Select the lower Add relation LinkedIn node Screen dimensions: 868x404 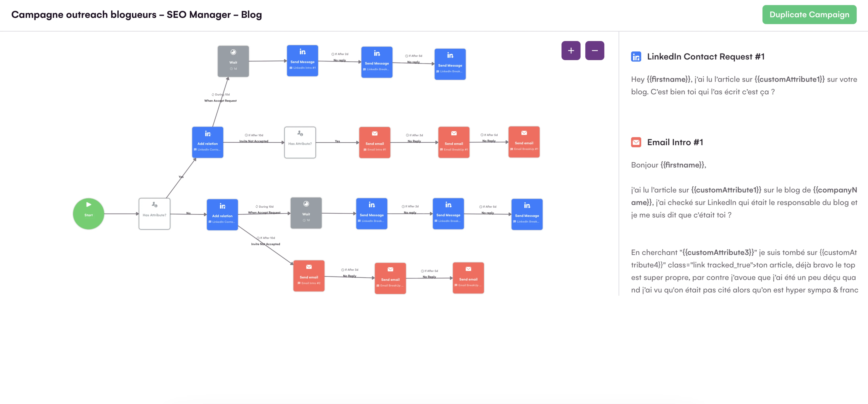[222, 215]
